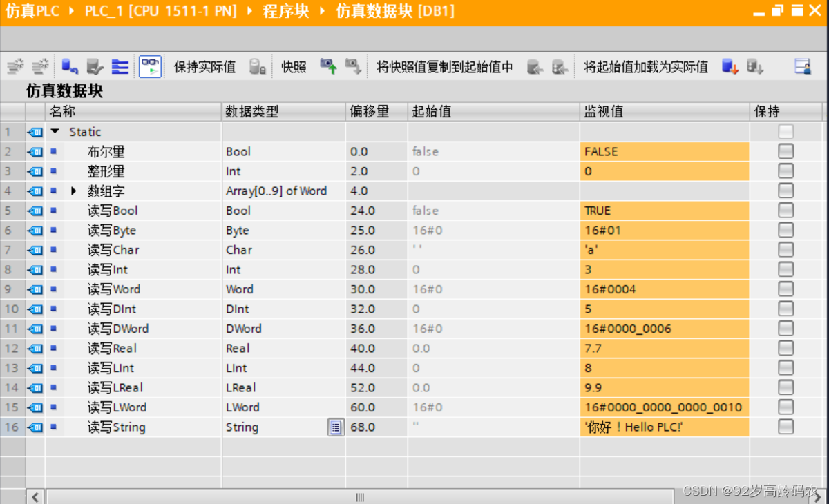Select row 9 读写Word name cell
The height and width of the screenshot is (504, 829).
[x=114, y=289]
